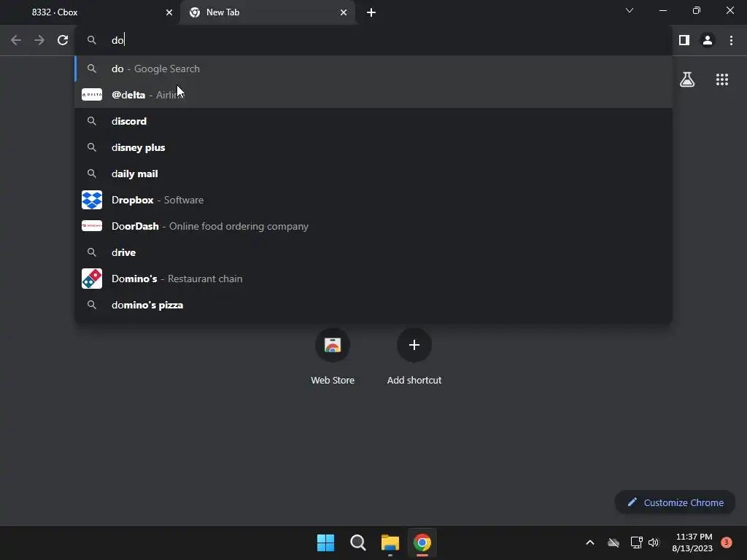Open the clock showing 11:37 PM
The height and width of the screenshot is (560, 747).
click(692, 542)
